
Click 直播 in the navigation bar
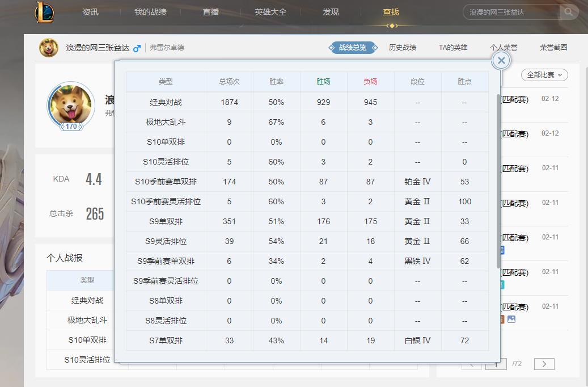pyautogui.click(x=210, y=11)
